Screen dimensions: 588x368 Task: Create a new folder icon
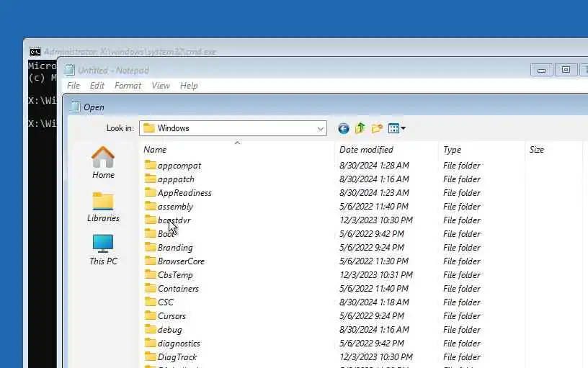[377, 128]
